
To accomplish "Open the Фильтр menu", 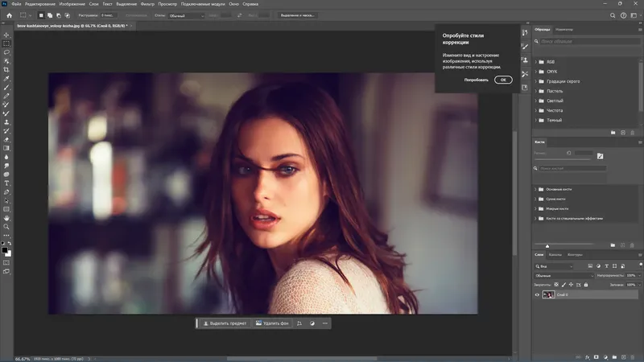I will (147, 4).
